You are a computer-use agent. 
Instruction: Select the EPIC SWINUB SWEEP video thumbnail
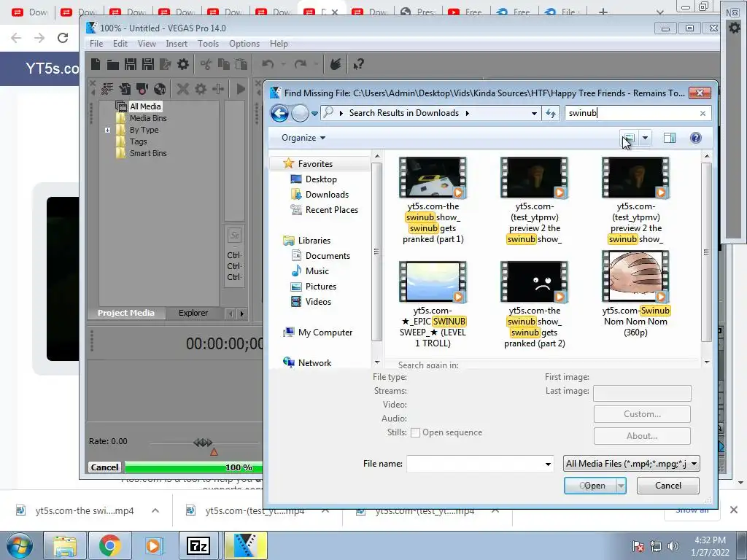433,281
